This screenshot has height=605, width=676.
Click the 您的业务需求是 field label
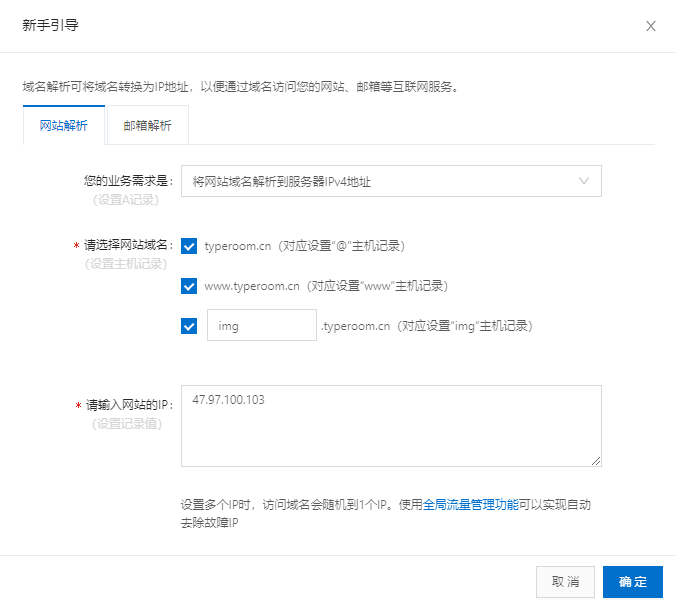coord(128,181)
